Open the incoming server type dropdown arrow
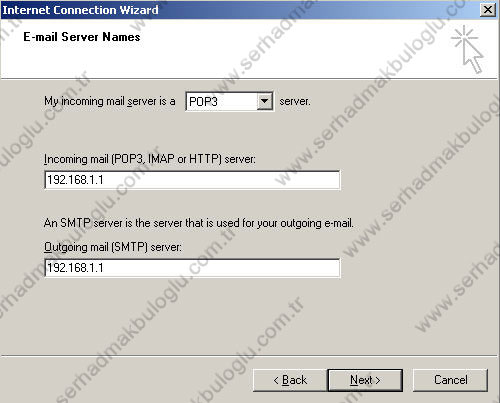 click(x=265, y=101)
